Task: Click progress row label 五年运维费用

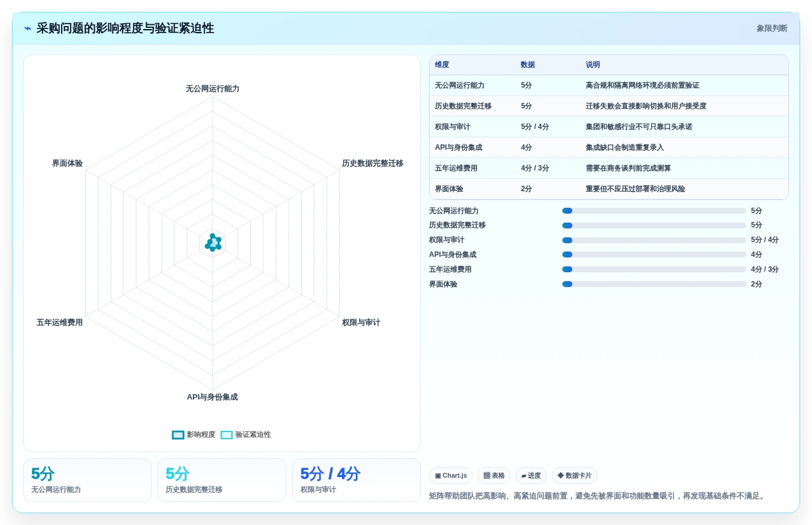Action: click(x=450, y=269)
